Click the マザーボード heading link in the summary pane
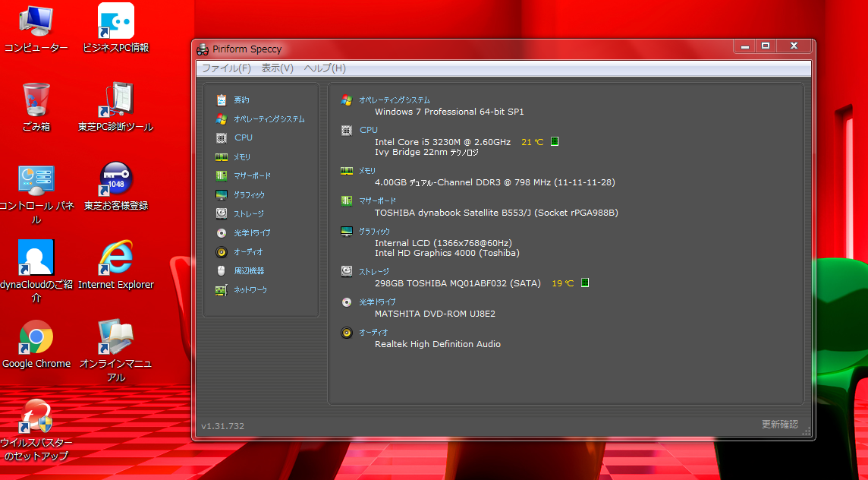Viewport: 868px width, 480px height. (378, 201)
